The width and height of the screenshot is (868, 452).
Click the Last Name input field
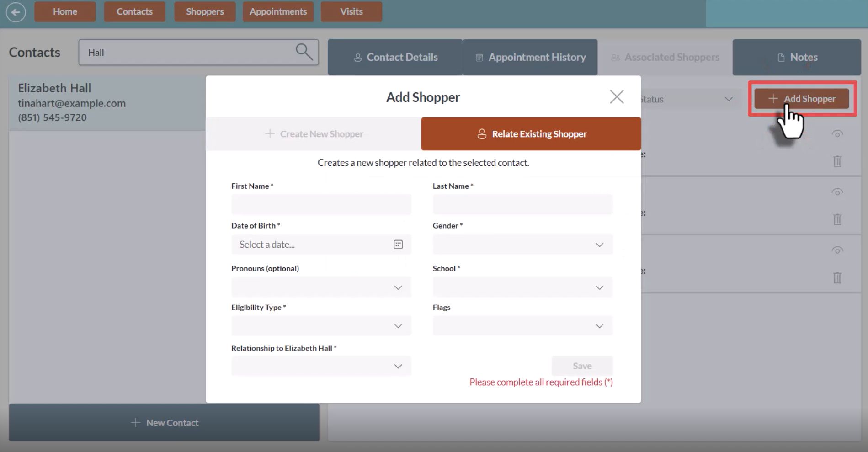point(522,204)
